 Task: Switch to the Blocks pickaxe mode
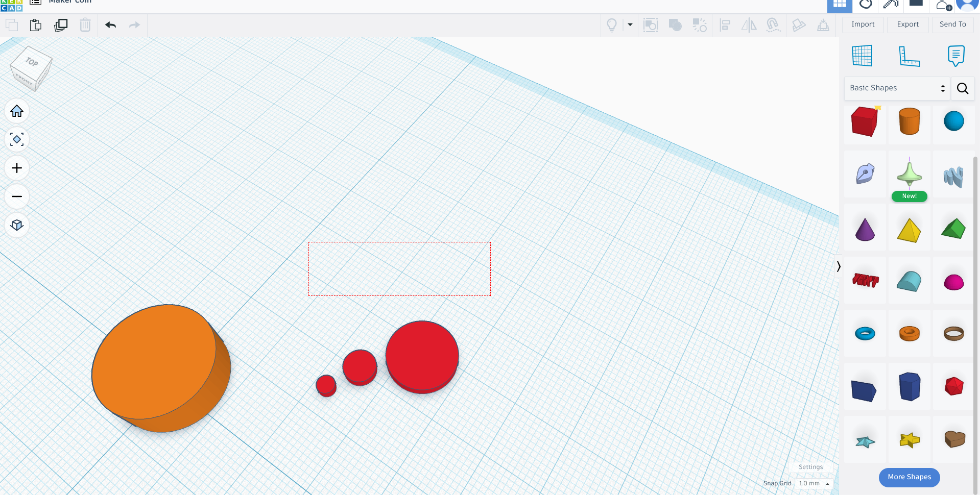891,5
